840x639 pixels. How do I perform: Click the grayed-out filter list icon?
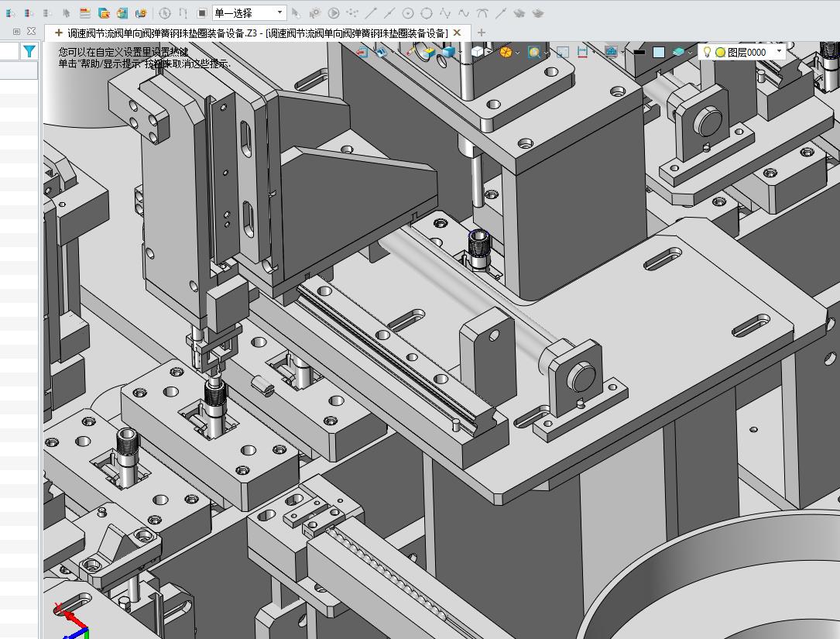(x=48, y=13)
